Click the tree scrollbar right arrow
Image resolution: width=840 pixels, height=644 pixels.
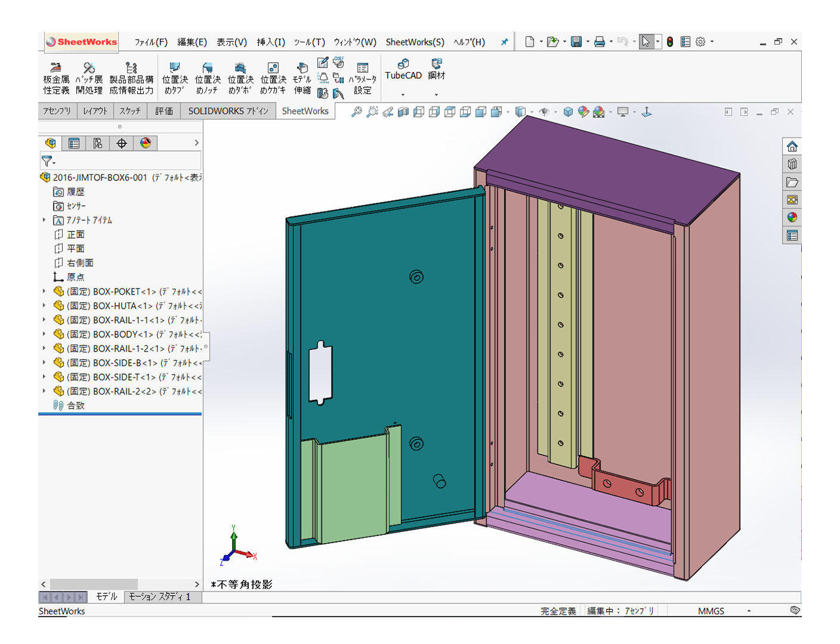tap(196, 584)
